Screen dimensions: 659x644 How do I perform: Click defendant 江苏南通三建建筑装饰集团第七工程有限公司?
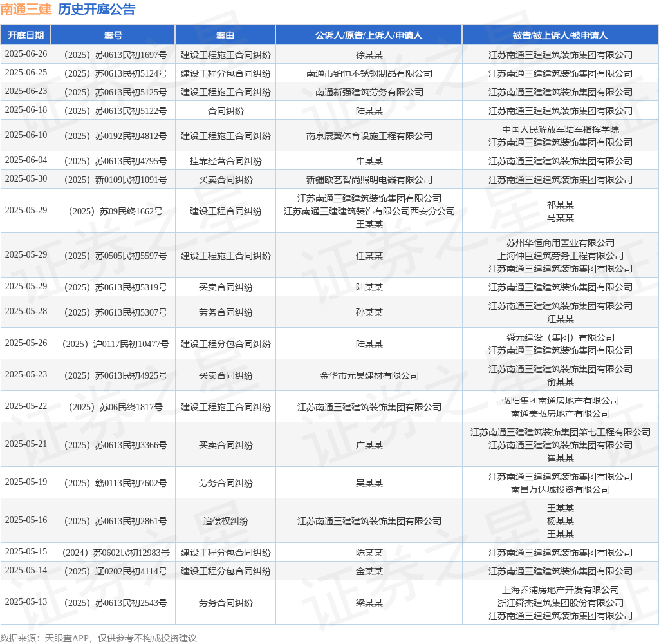click(561, 431)
